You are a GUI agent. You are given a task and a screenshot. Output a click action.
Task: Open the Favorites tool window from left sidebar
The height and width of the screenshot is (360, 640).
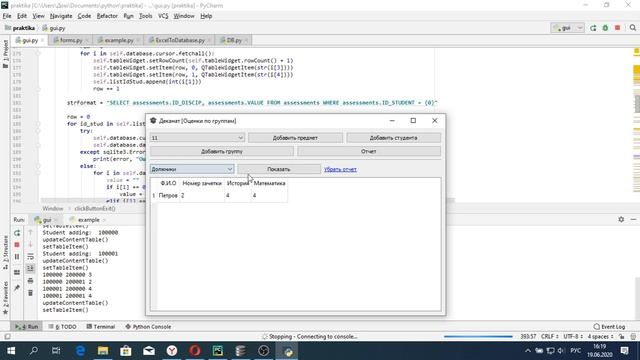point(5,298)
